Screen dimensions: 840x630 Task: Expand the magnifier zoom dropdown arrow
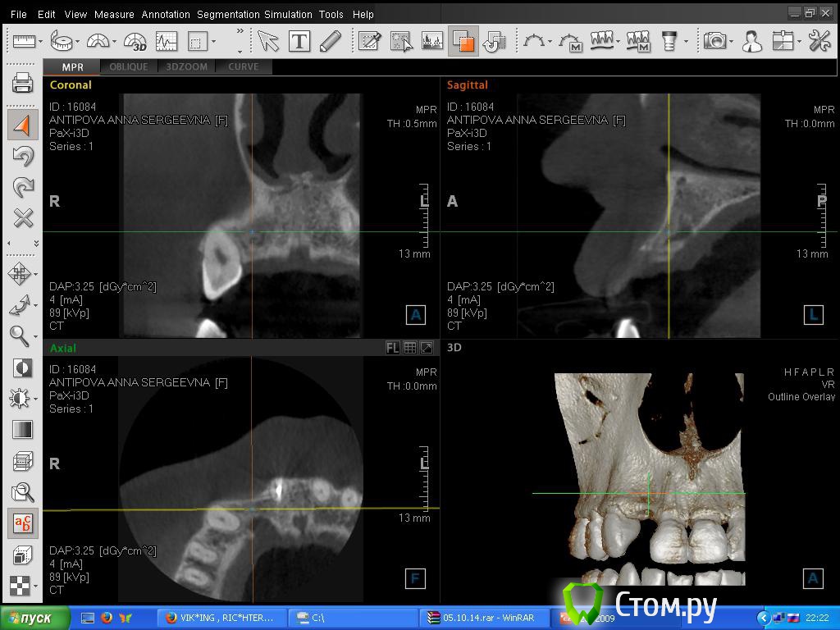coord(36,336)
